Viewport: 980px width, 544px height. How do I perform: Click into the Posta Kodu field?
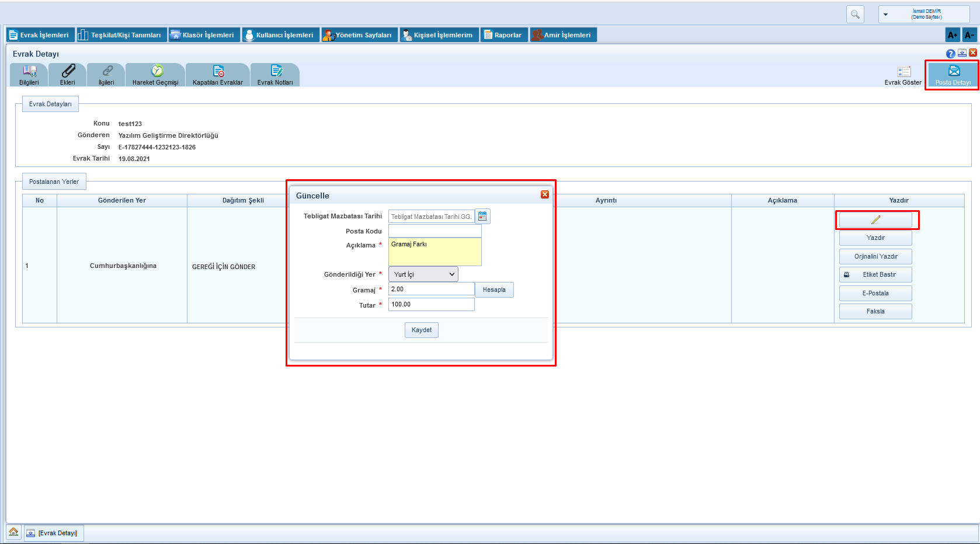(x=435, y=231)
